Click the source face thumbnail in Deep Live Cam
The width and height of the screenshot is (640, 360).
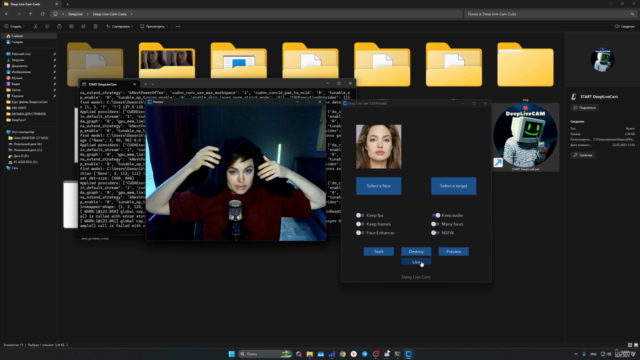[x=378, y=147]
